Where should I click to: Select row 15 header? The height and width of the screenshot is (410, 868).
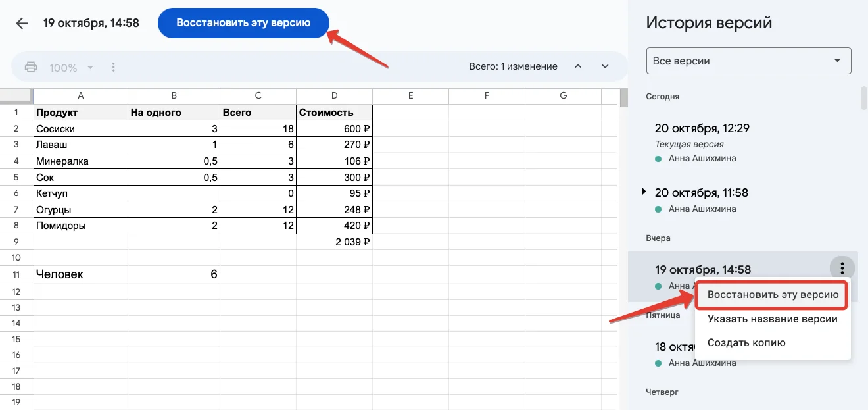16,339
